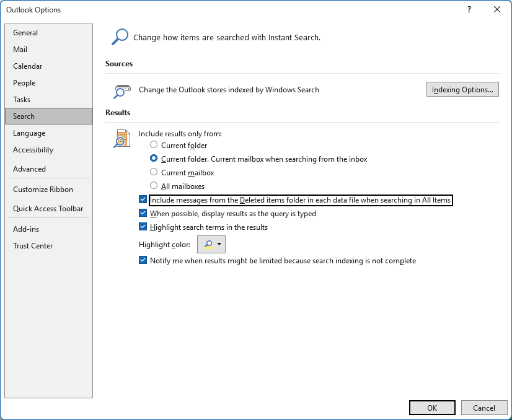512x420 pixels.
Task: Select the Current mailbox radio button
Action: (154, 172)
